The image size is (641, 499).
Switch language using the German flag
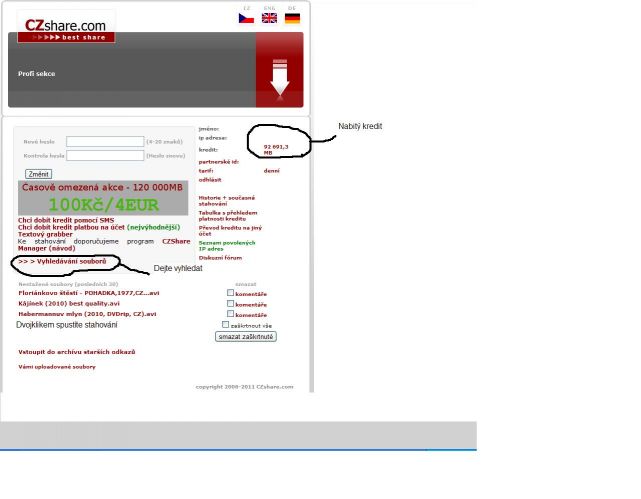point(292,18)
